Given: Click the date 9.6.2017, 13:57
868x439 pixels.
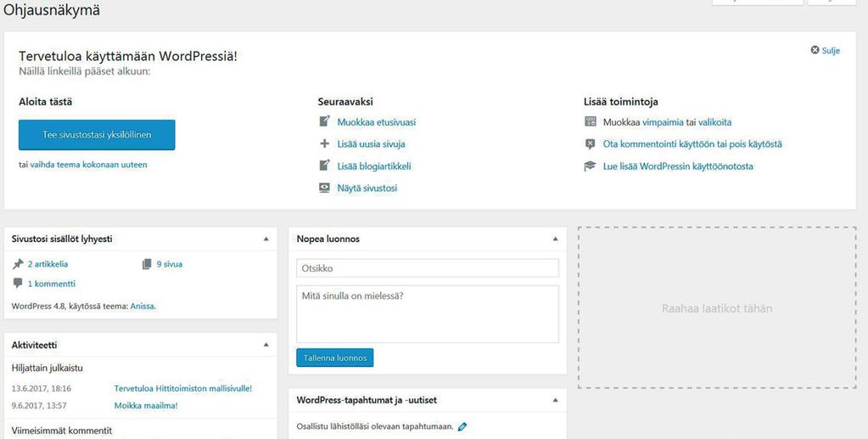Looking at the screenshot, I should 39,406.
